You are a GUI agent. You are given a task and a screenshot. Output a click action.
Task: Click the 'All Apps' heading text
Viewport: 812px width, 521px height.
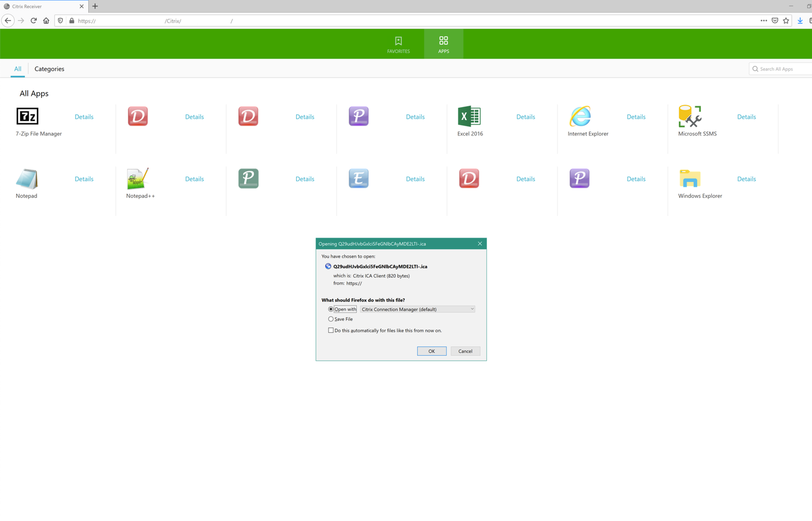(34, 93)
